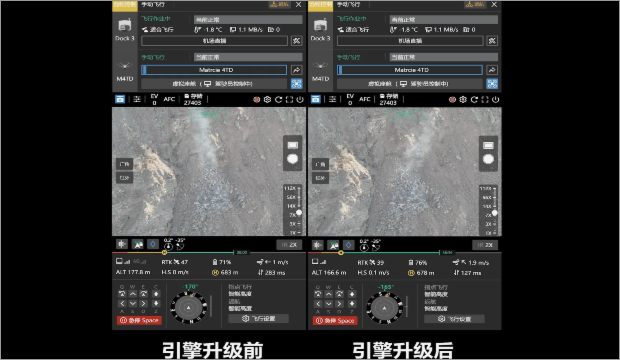This screenshot has height=360, width=620.
Task: Select yellow remote control tab in left panel
Action: 125,5
